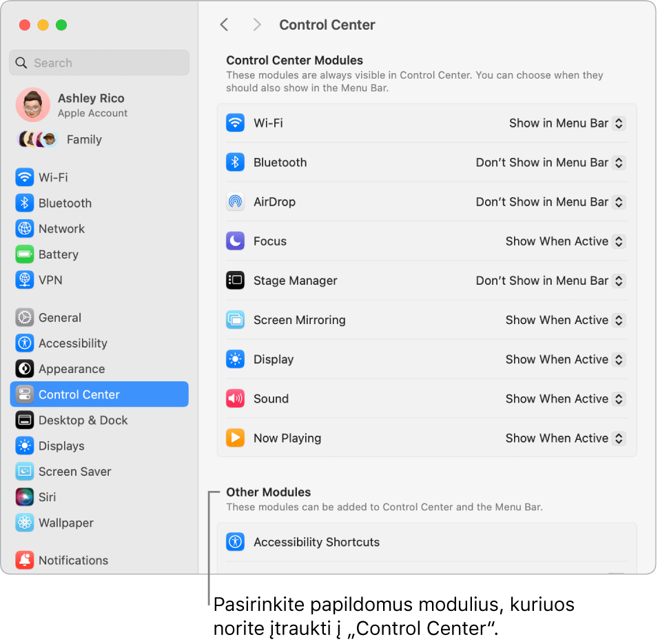Click the Control Center Modules heading
This screenshot has height=644, width=658.
tap(295, 61)
